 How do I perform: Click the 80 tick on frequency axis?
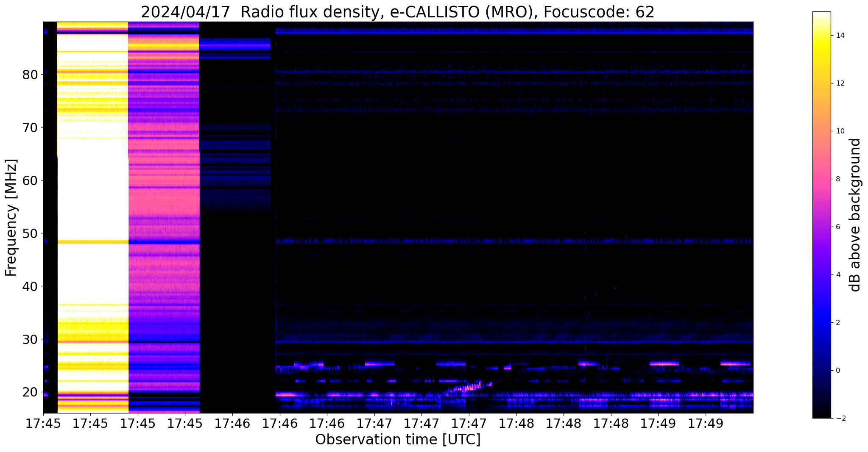click(x=31, y=75)
